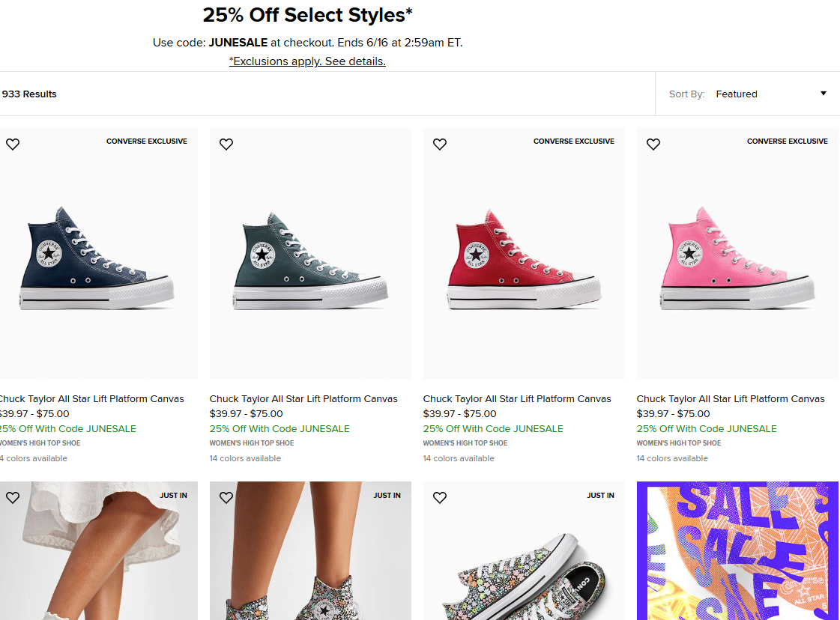The height and width of the screenshot is (620, 840).
Task: Click the Sort By dropdown arrow
Action: (823, 94)
